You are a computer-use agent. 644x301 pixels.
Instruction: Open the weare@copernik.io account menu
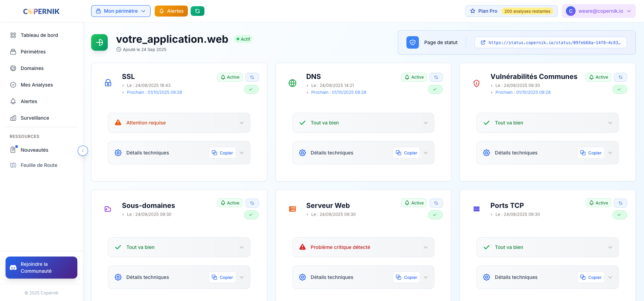[598, 11]
